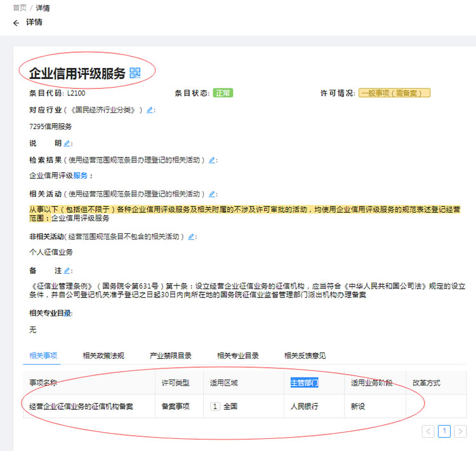Click the back arrow next to 详情

[x=16, y=23]
